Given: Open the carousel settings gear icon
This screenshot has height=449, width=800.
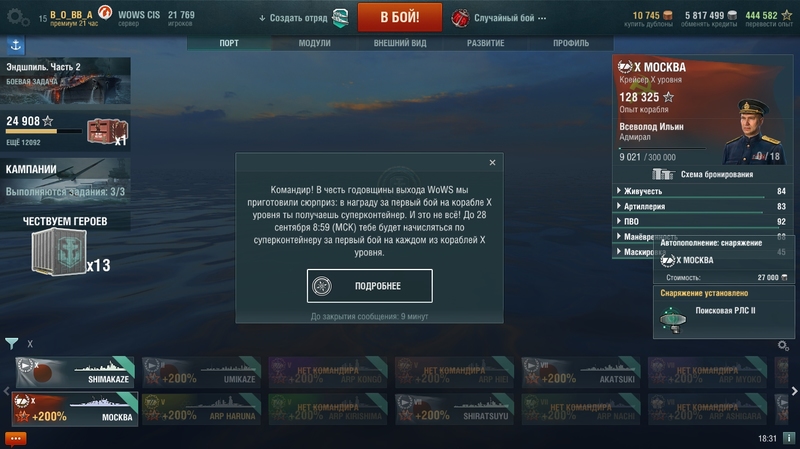Looking at the screenshot, I should click(783, 346).
